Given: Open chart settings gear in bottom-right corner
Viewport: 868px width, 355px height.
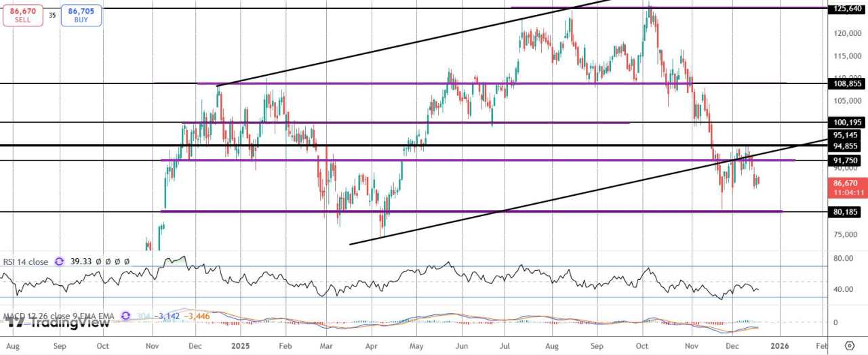Looking at the screenshot, I should click(849, 345).
